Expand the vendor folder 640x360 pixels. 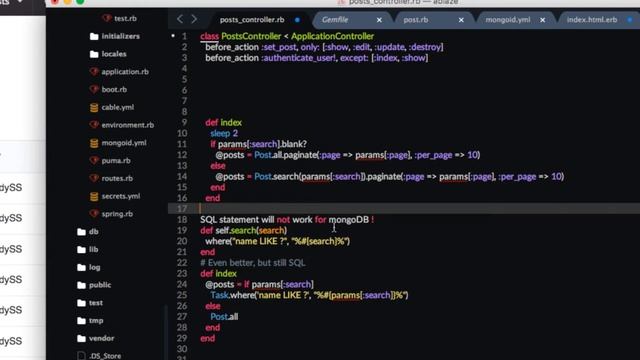(x=102, y=338)
